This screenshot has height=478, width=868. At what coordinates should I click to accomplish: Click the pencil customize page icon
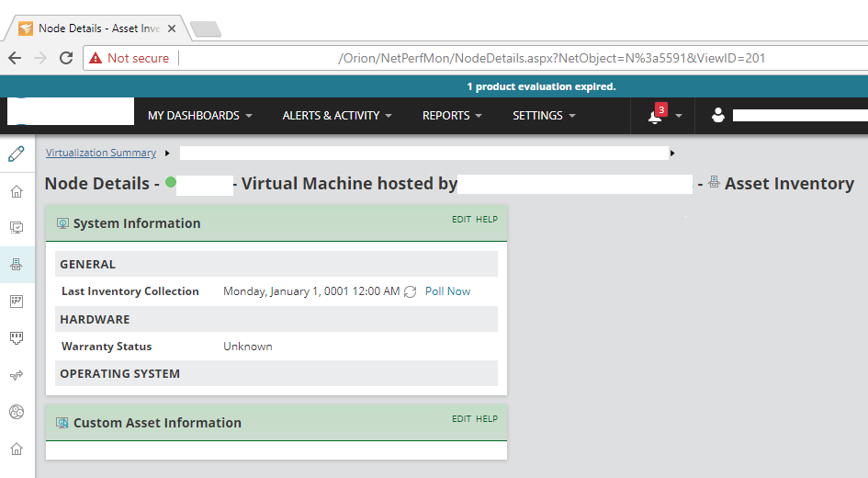pyautogui.click(x=17, y=154)
